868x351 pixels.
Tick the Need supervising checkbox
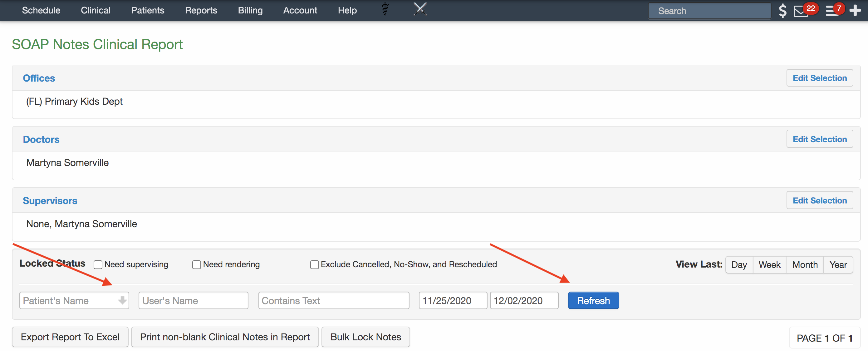coord(98,265)
